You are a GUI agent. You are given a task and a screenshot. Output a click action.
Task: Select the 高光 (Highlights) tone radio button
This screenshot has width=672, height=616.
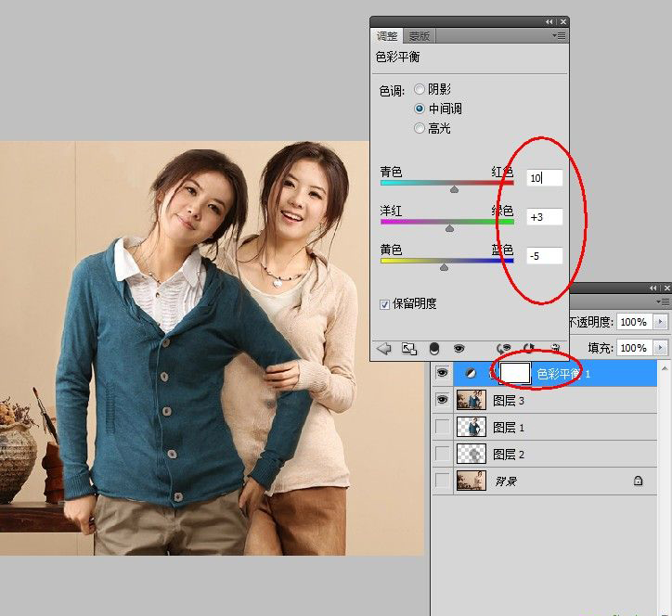click(x=420, y=128)
